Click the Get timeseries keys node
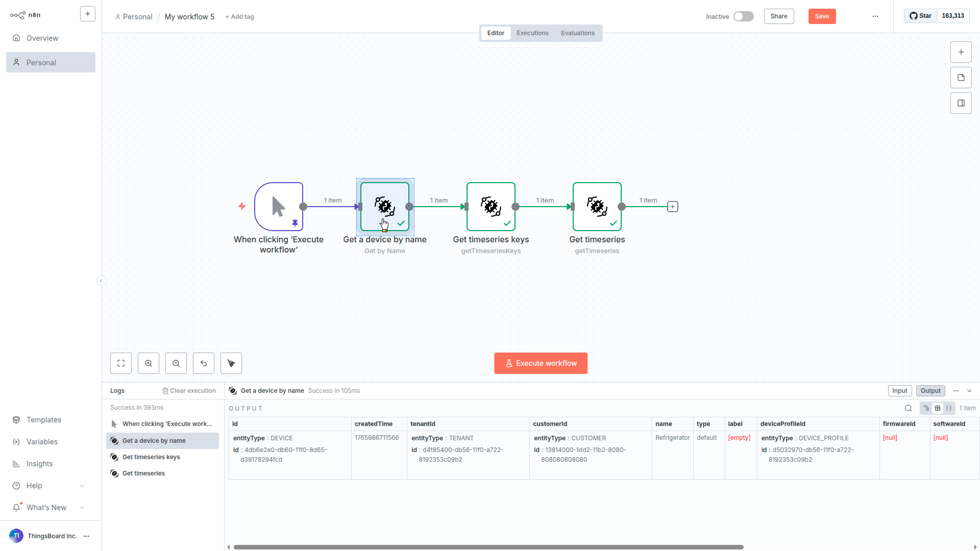 click(x=491, y=207)
